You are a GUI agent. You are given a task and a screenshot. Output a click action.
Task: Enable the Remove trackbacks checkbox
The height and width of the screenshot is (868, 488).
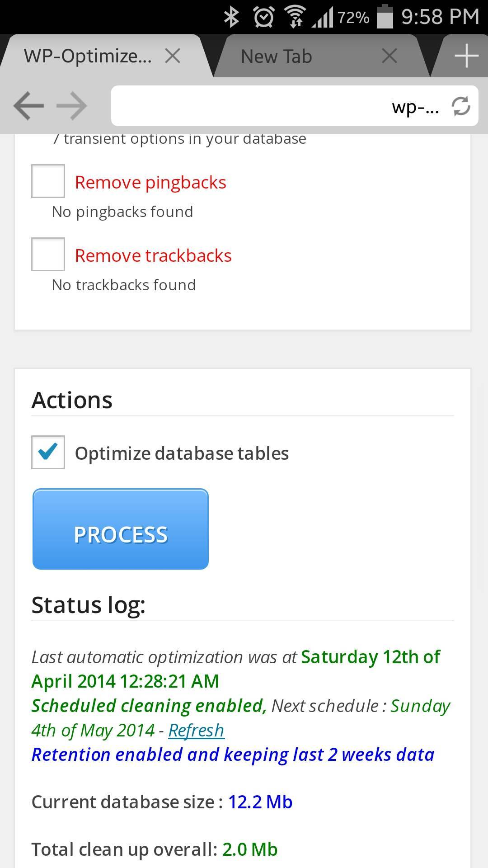coord(48,255)
